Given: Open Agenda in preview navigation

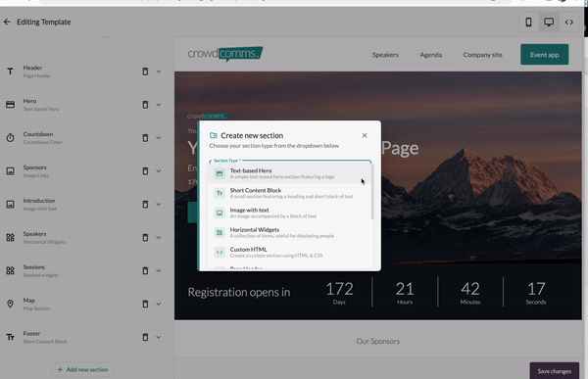Looking at the screenshot, I should click(x=431, y=55).
